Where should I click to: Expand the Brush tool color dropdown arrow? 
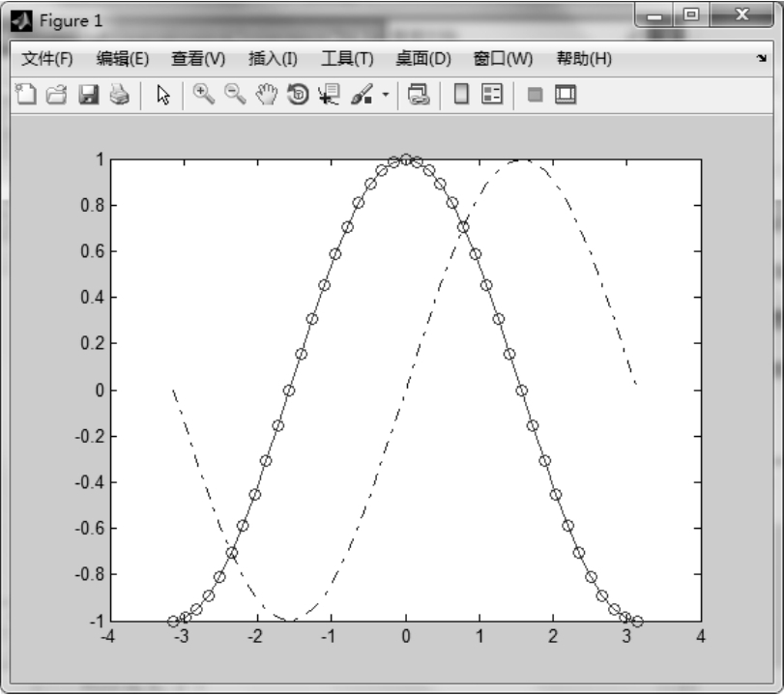[x=386, y=95]
